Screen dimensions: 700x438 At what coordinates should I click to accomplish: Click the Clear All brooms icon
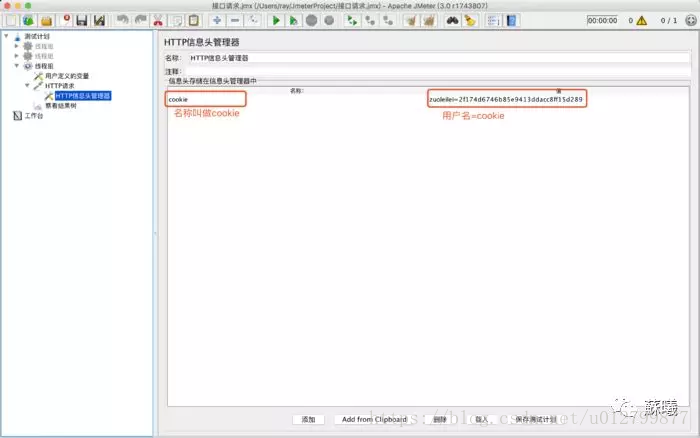[429, 21]
